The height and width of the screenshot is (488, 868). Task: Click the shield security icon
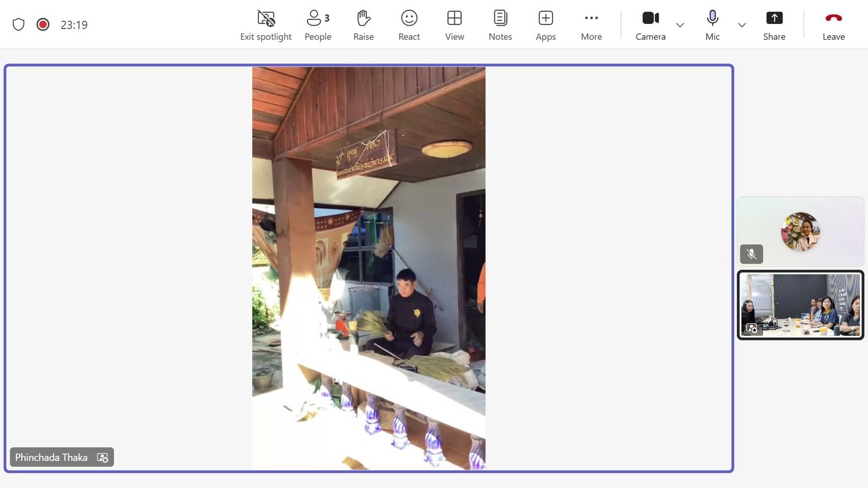coord(18,24)
